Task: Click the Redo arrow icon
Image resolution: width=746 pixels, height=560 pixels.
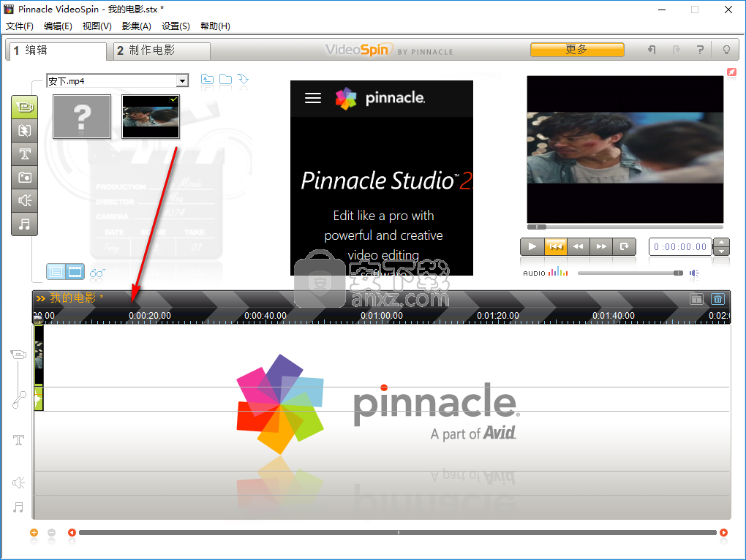Action: pos(676,50)
